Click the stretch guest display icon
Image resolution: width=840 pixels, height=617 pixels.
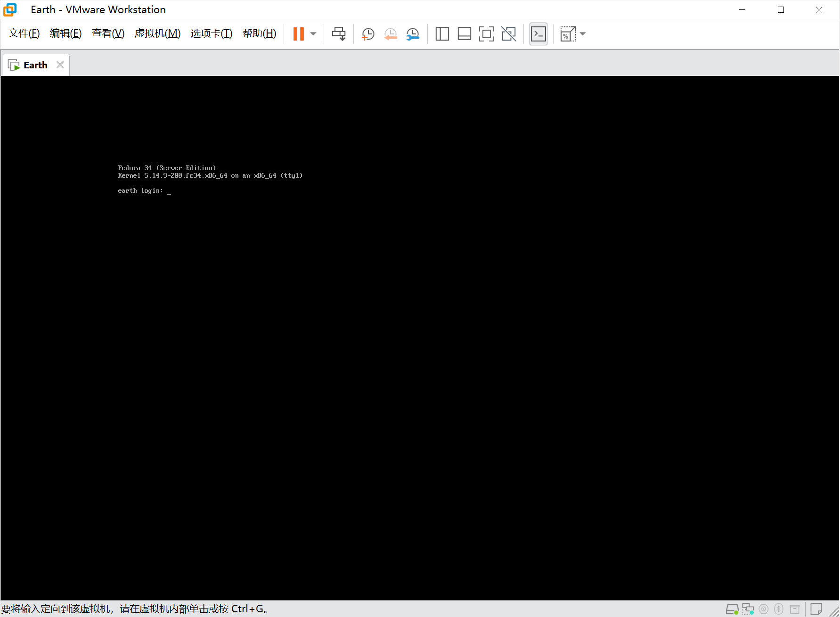(568, 33)
